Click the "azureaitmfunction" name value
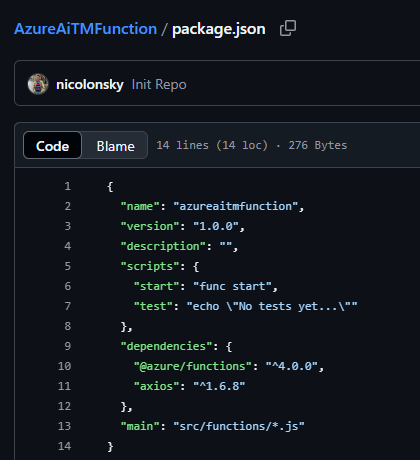 tap(235, 206)
